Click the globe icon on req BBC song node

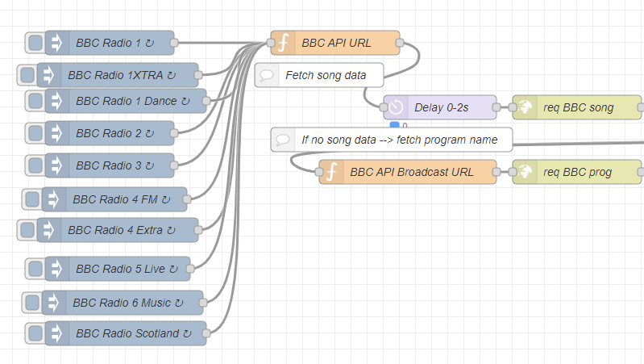coord(525,107)
